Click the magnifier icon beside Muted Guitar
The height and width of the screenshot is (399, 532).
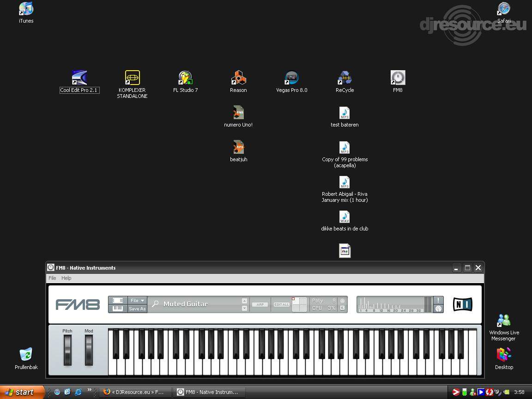pyautogui.click(x=155, y=304)
